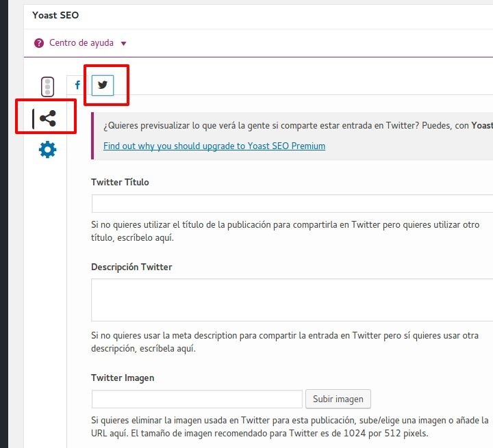Select the social share icon tab
This screenshot has width=493, height=448.
coord(47,118)
